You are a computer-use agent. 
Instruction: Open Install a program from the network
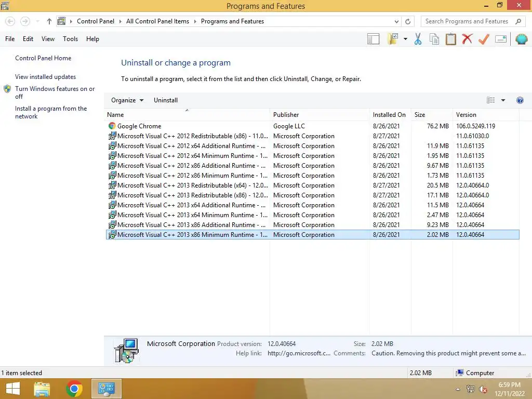51,112
